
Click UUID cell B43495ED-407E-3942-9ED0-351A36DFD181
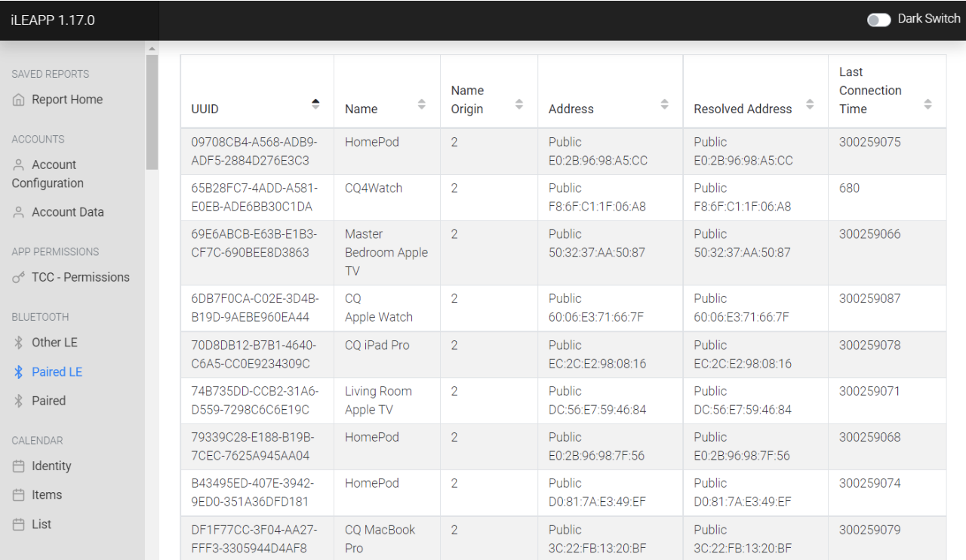coord(257,492)
